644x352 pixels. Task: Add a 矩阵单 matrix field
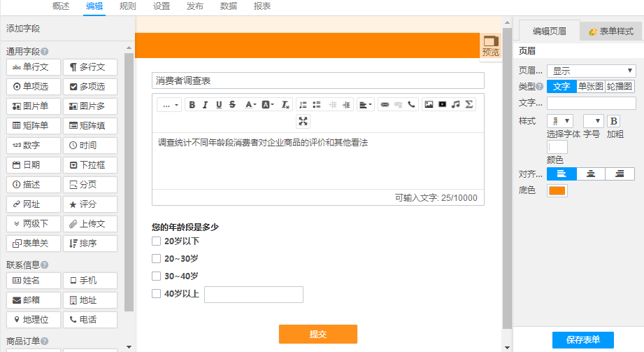(34, 126)
